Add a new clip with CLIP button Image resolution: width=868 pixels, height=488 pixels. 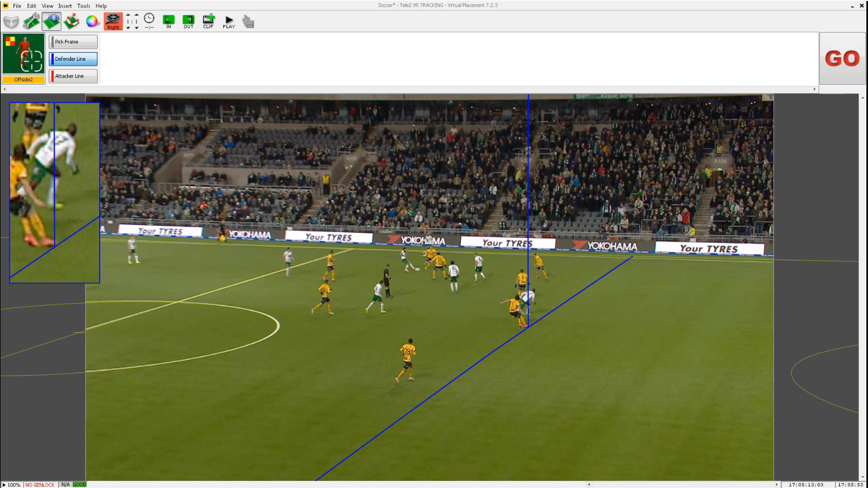[208, 22]
